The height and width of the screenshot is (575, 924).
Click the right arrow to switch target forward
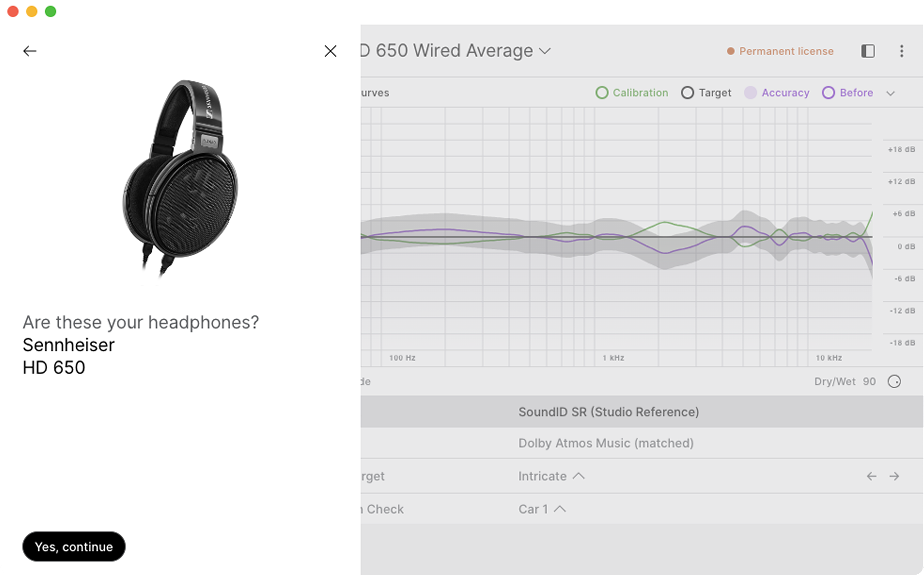click(894, 476)
